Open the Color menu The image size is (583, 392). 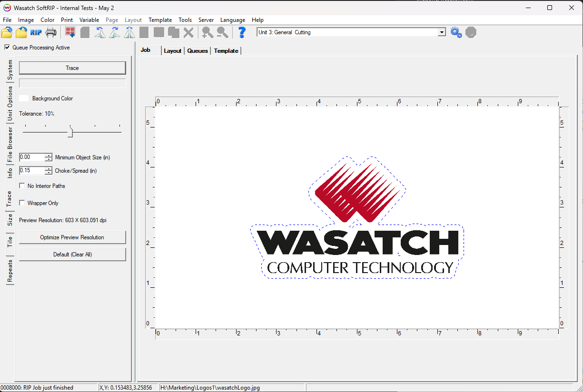(x=48, y=20)
